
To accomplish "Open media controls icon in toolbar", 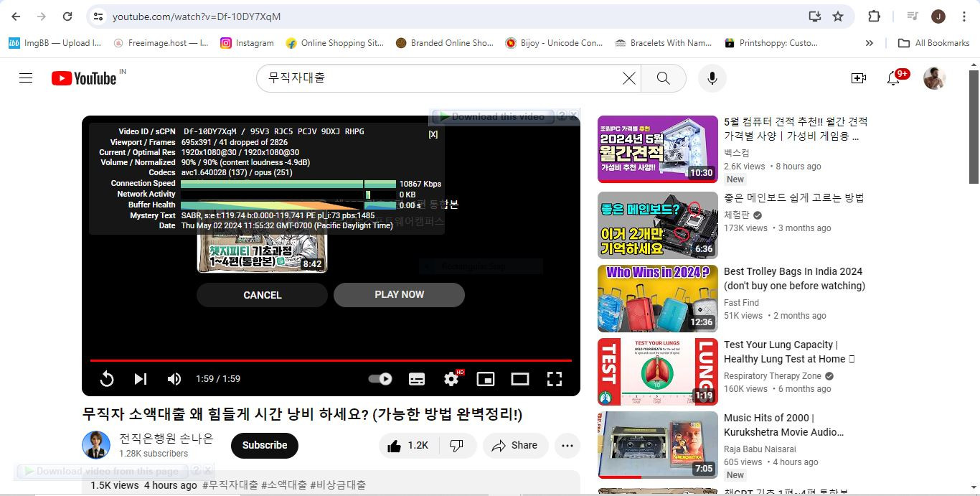I will click(912, 17).
